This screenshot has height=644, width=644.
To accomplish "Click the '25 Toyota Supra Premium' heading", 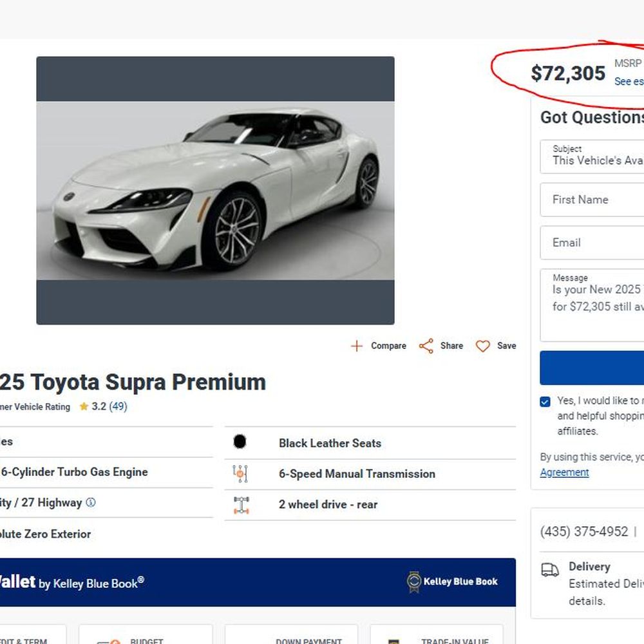I will [132, 382].
